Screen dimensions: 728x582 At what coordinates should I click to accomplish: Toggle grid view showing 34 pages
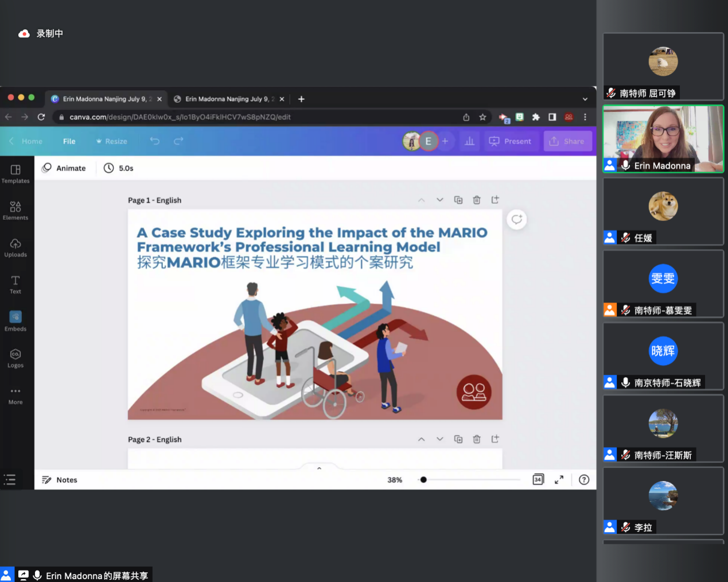pos(538,480)
